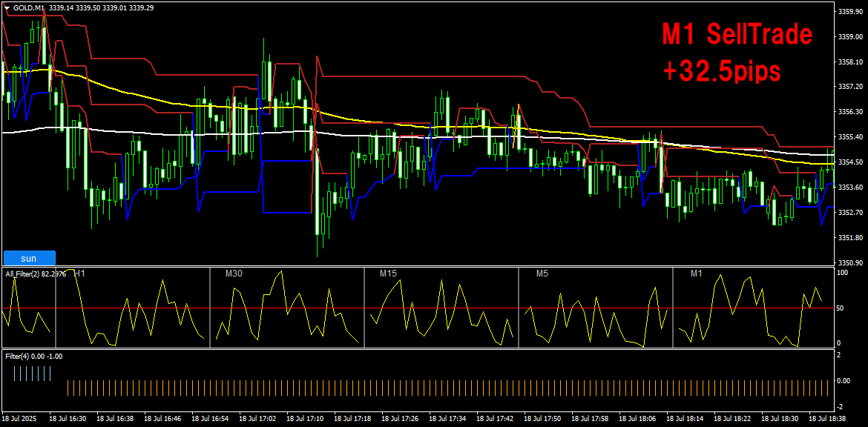Click the 18 Jul 18:38 time label
The height and width of the screenshot is (427, 868).
[x=828, y=420]
